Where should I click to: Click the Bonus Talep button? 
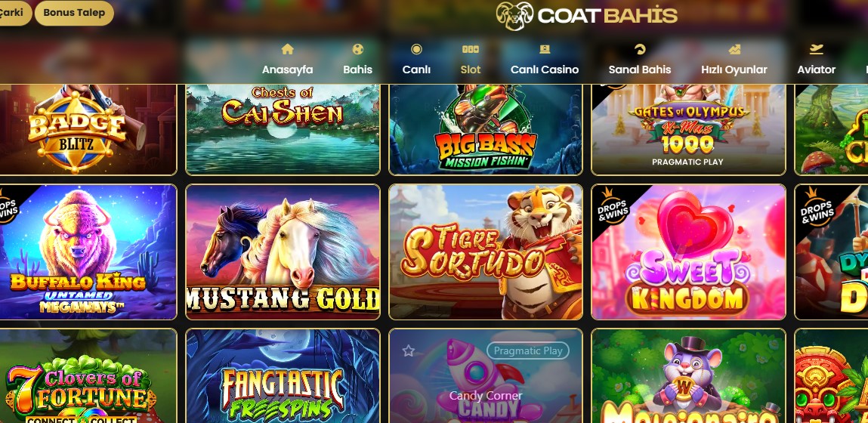(x=74, y=13)
